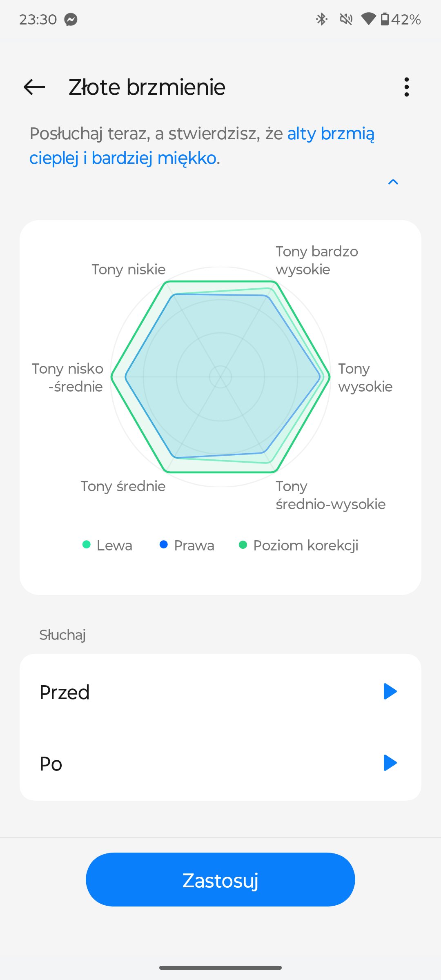Tap the Zastosuj button

(x=220, y=880)
